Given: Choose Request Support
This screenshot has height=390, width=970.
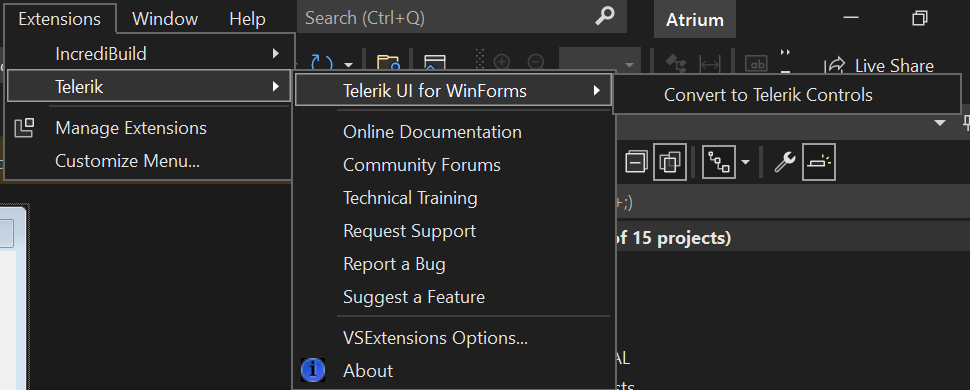Looking at the screenshot, I should (x=453, y=231).
